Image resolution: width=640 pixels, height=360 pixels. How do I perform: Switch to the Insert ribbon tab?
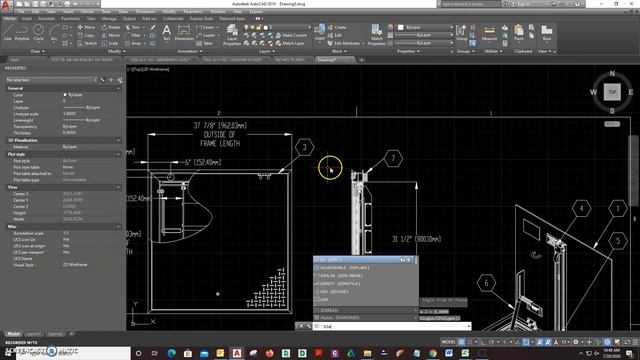click(27, 18)
